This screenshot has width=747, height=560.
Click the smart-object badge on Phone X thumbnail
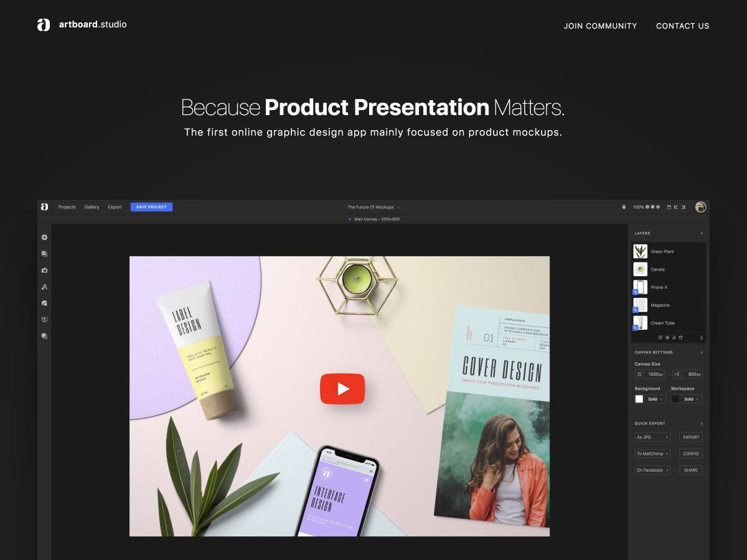(x=636, y=291)
